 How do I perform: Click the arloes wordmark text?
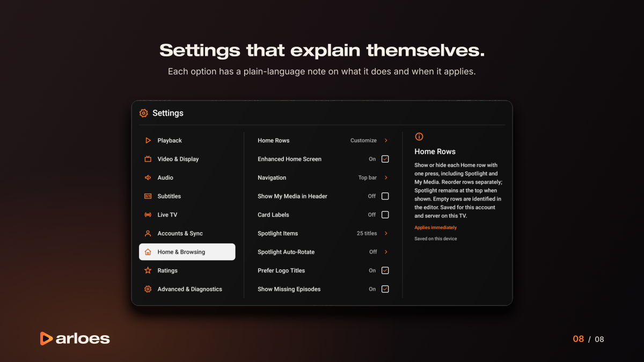tap(83, 338)
